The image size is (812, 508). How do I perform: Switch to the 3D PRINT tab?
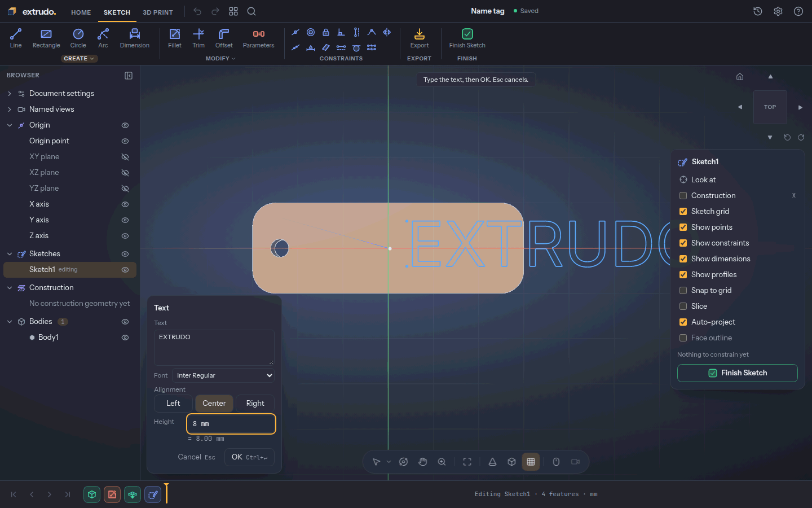point(158,12)
